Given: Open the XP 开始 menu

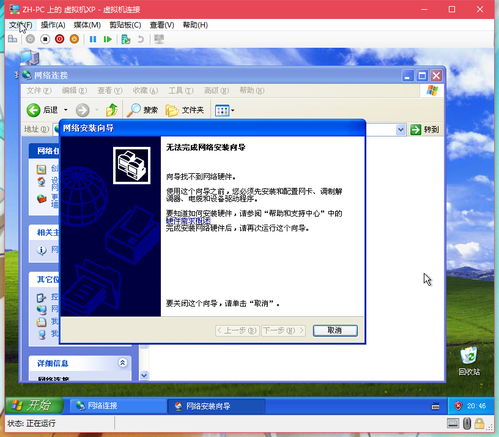Looking at the screenshot, I should tap(34, 405).
